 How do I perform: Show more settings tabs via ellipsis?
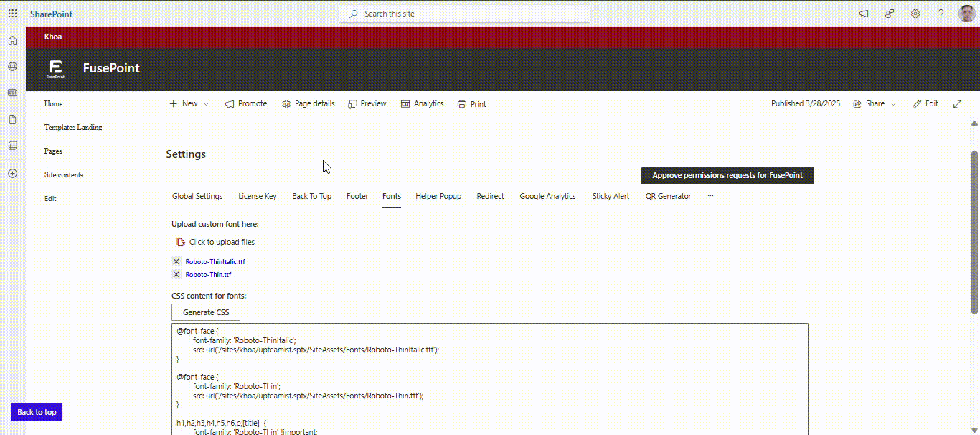(x=710, y=196)
